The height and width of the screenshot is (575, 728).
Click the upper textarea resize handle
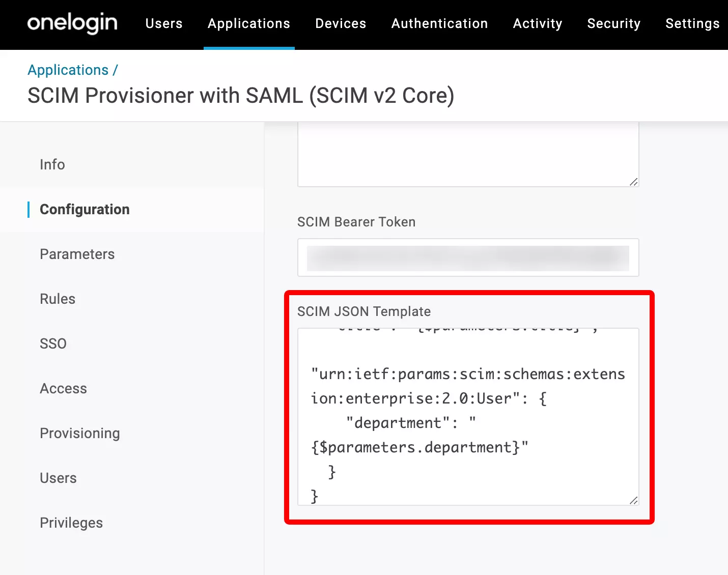pos(633,182)
